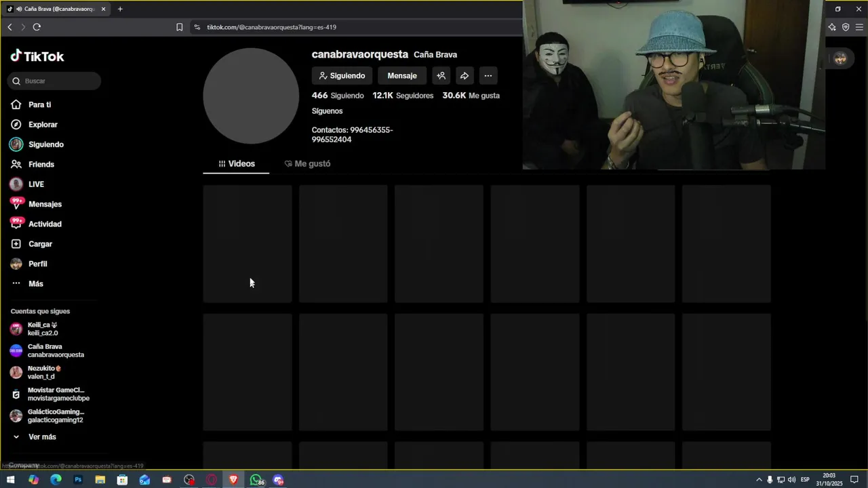This screenshot has height=488, width=868.
Task: Switch to the Videos tab
Action: [x=236, y=164]
